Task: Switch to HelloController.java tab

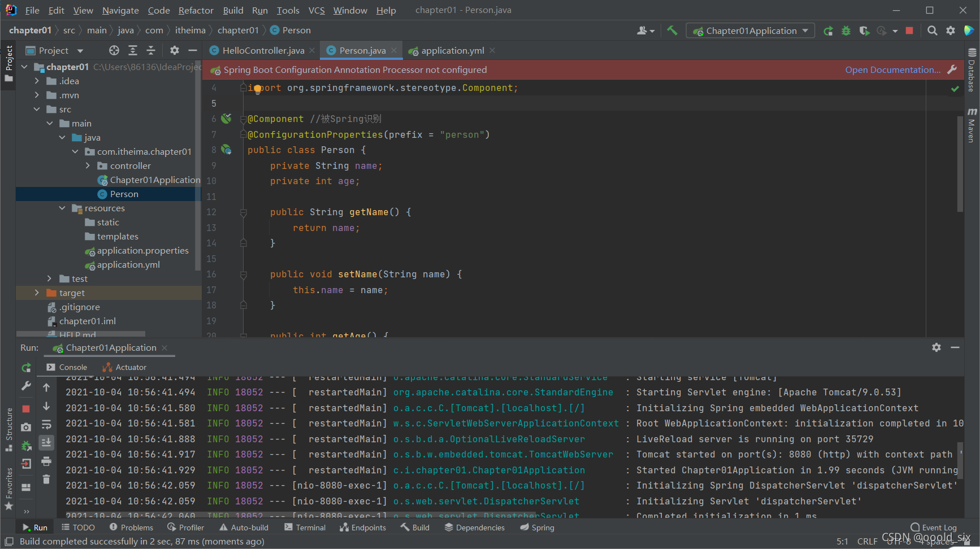Action: pyautogui.click(x=263, y=50)
